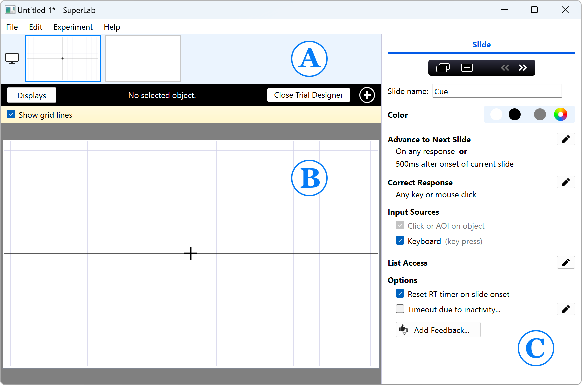
Task: Click the monitor display icon
Action: click(12, 58)
